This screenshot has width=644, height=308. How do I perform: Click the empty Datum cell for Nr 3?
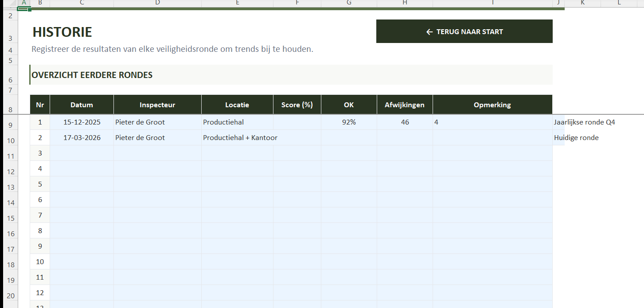pos(82,153)
